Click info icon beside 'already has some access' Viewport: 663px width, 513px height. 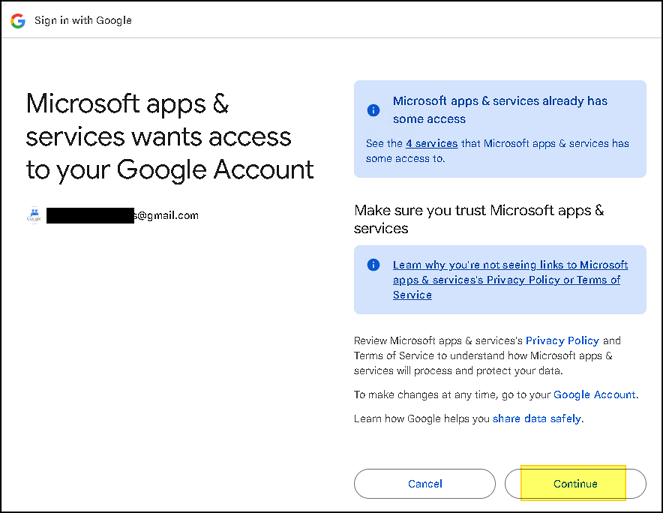pos(373,110)
